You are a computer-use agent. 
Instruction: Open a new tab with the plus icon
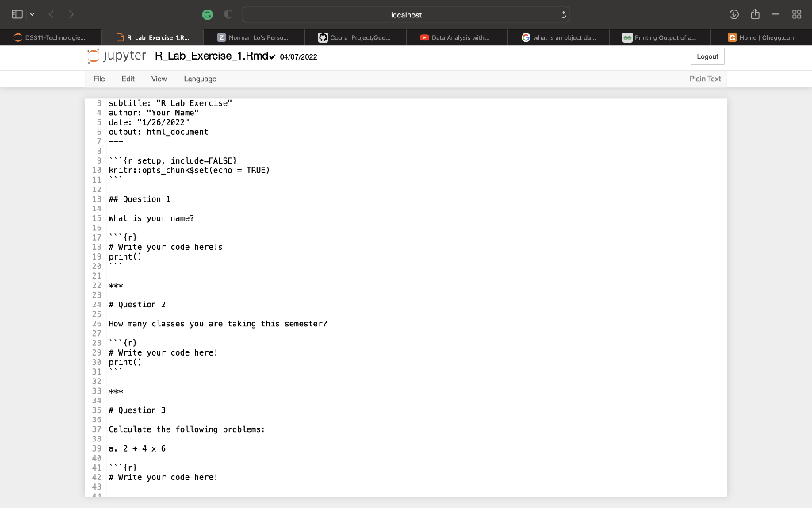tap(776, 14)
